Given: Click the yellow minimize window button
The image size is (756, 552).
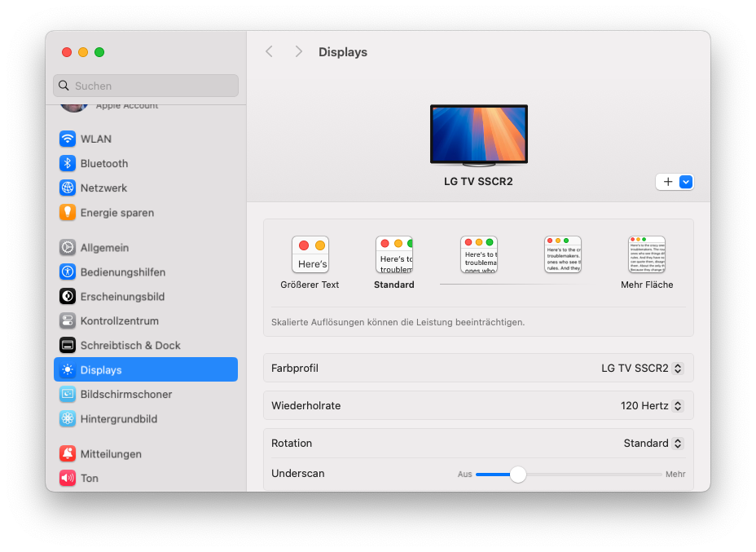Looking at the screenshot, I should [x=83, y=52].
